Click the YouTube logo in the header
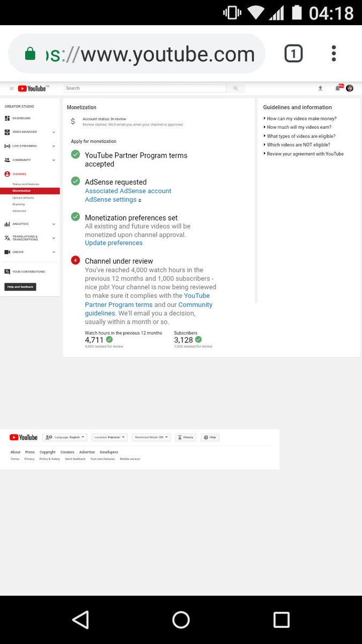The image size is (362, 644). (33, 89)
